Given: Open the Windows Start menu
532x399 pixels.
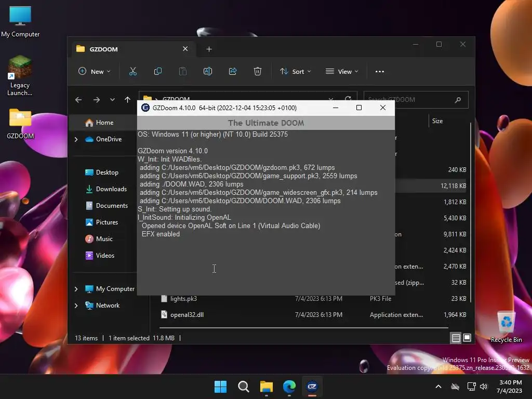Looking at the screenshot, I should click(x=220, y=387).
